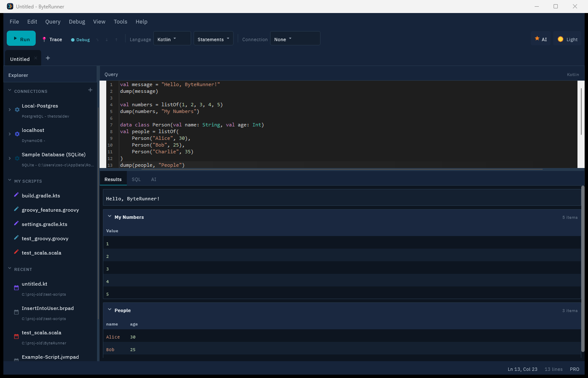Open settings.gradle.kts script
Image resolution: width=588 pixels, height=378 pixels.
[45, 224]
